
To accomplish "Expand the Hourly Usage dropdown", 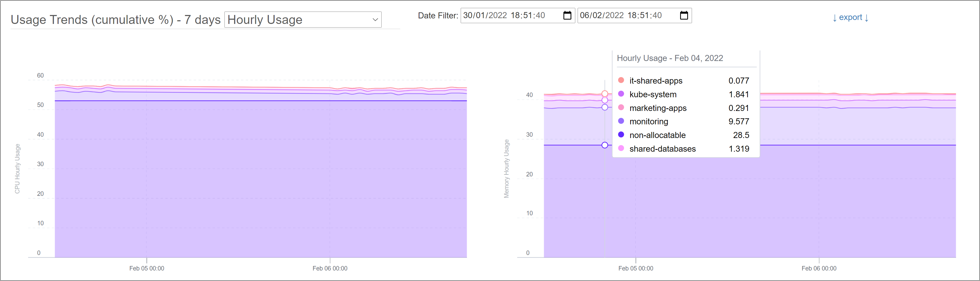I will coord(303,20).
